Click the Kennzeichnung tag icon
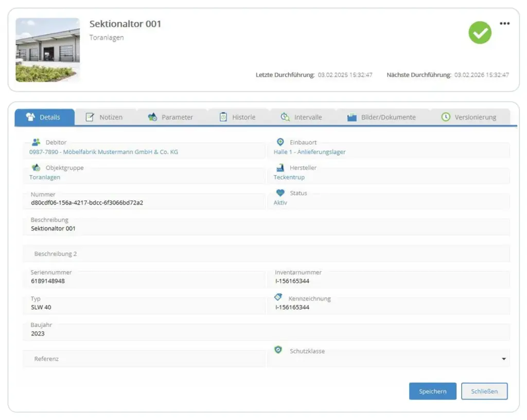 click(x=278, y=298)
